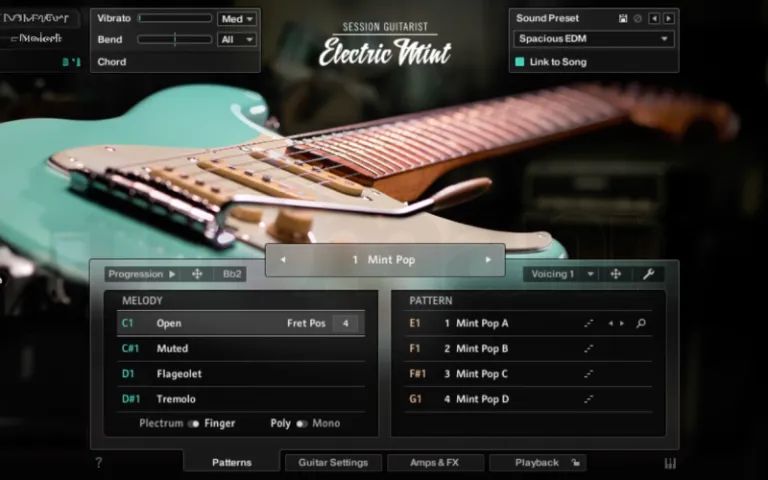Toggle the Link to Song checkbox
The width and height of the screenshot is (768, 480).
pyautogui.click(x=520, y=62)
